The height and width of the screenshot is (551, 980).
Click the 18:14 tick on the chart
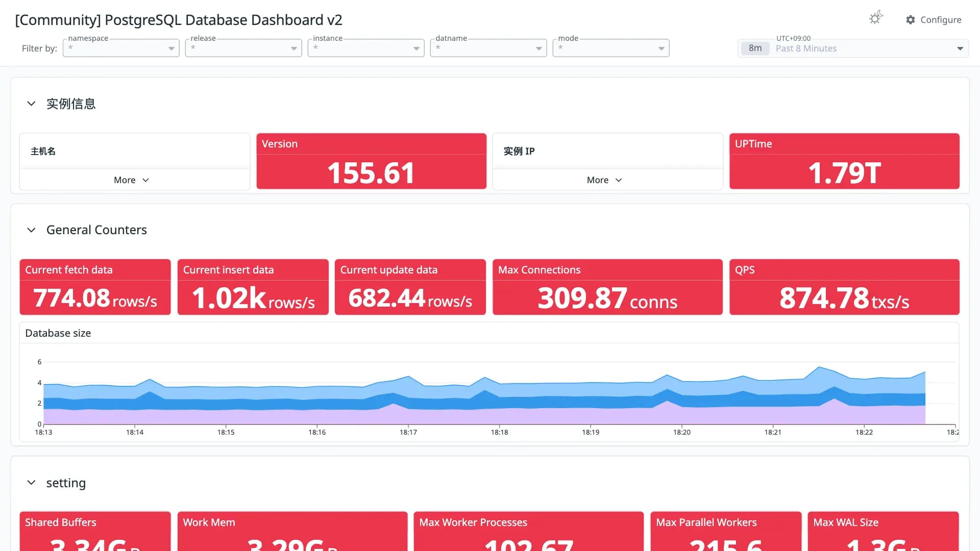(135, 432)
